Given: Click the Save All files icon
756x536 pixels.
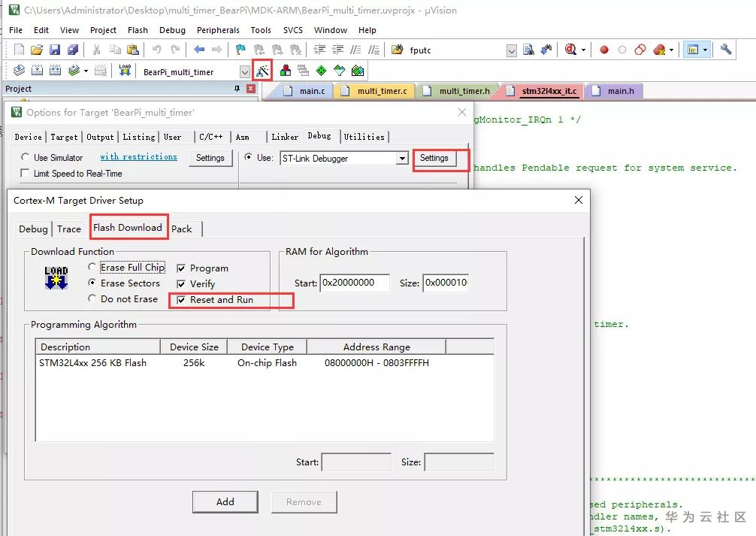Looking at the screenshot, I should click(73, 50).
